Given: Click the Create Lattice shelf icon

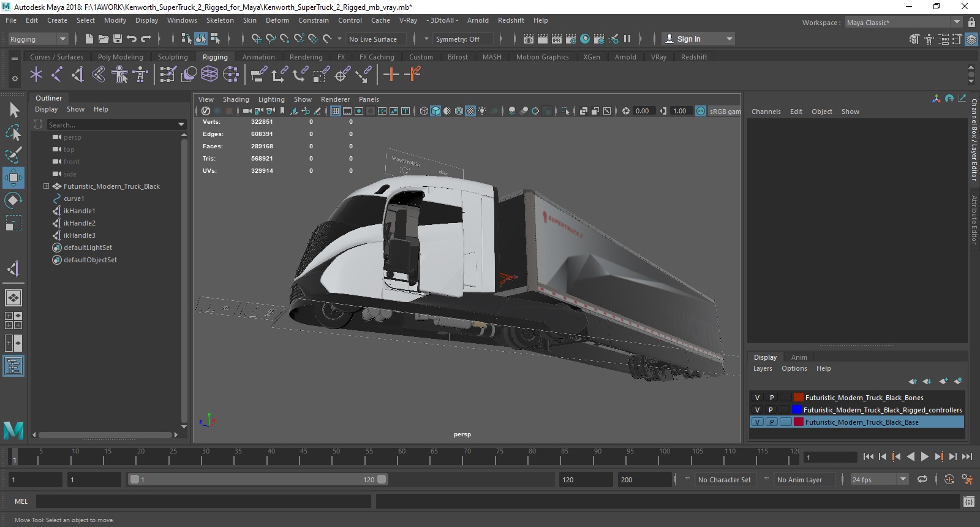Looking at the screenshot, I should [x=209, y=75].
